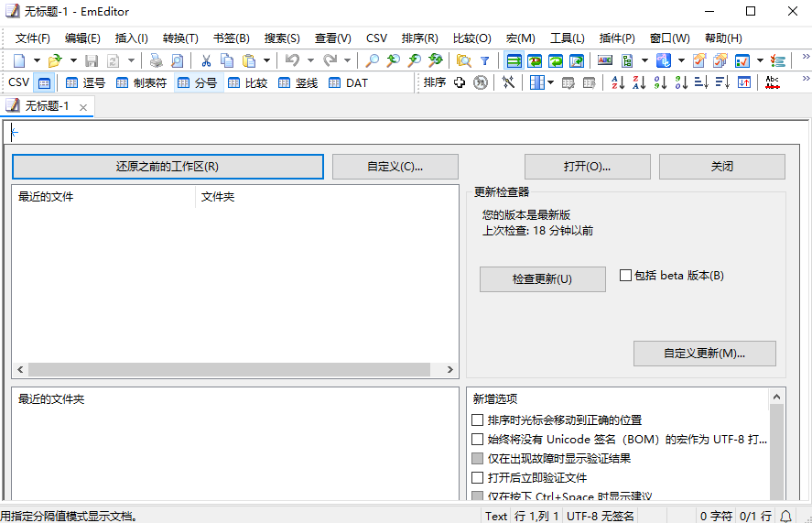Click the New file icon
Screen dimensions: 812x523
pos(19,60)
